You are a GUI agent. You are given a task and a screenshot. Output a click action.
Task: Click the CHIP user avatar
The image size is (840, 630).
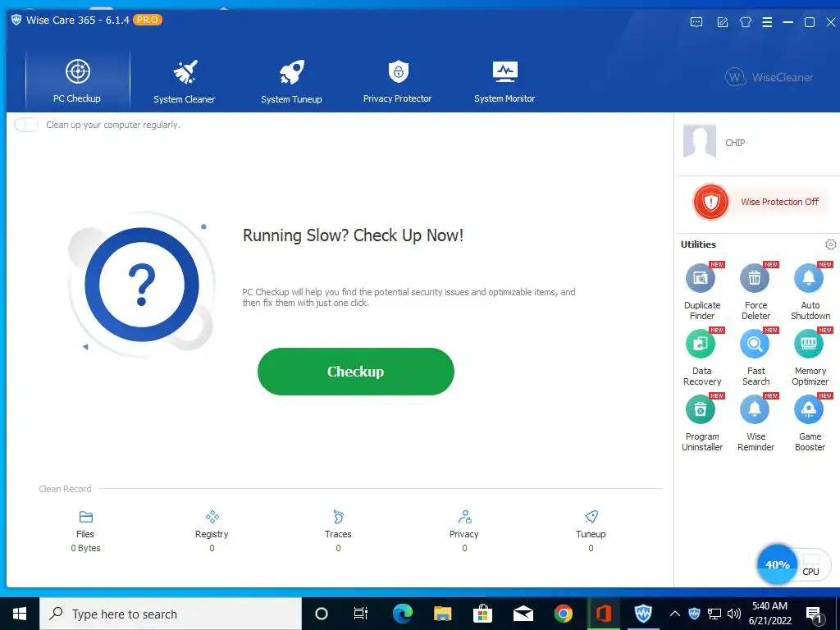point(700,141)
